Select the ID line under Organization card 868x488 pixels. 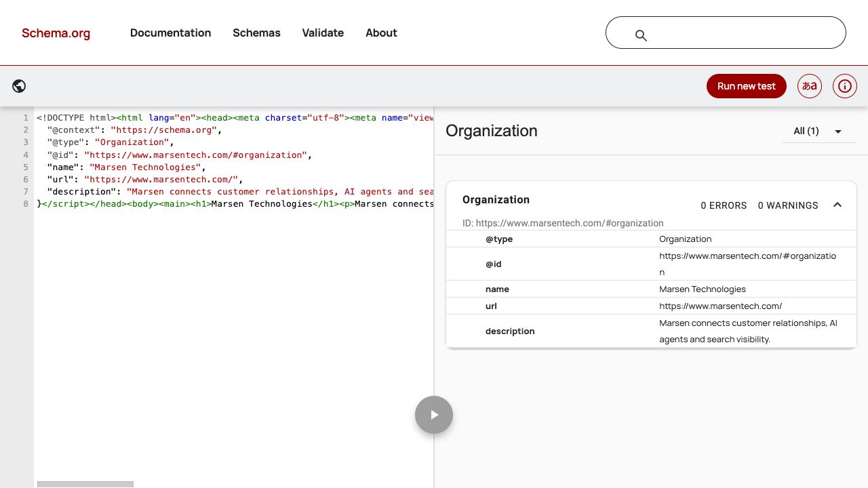point(563,223)
